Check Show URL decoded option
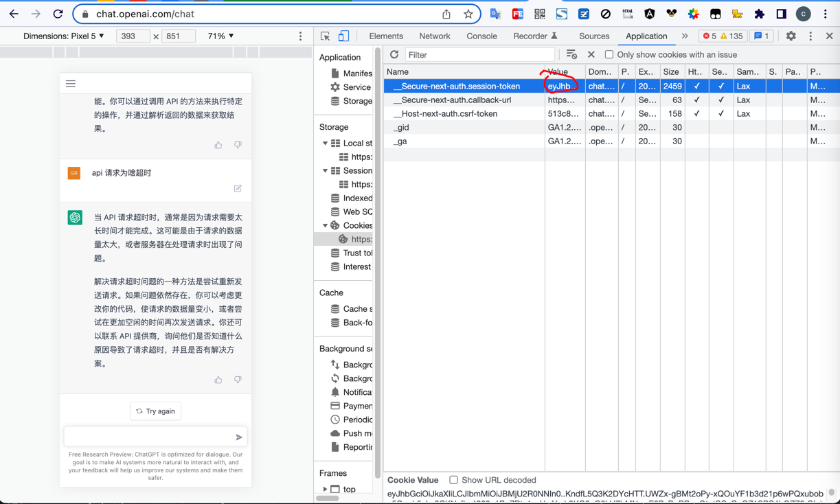Screen dimensions: 840x504 coord(453,480)
